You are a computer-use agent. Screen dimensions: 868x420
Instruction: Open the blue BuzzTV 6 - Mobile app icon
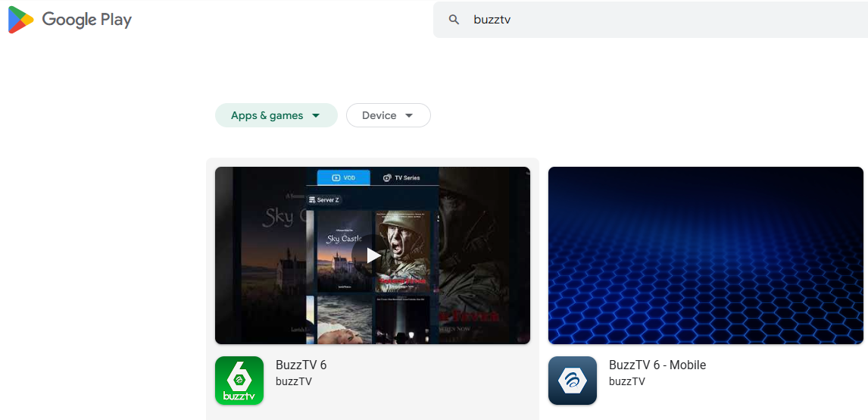tap(573, 381)
